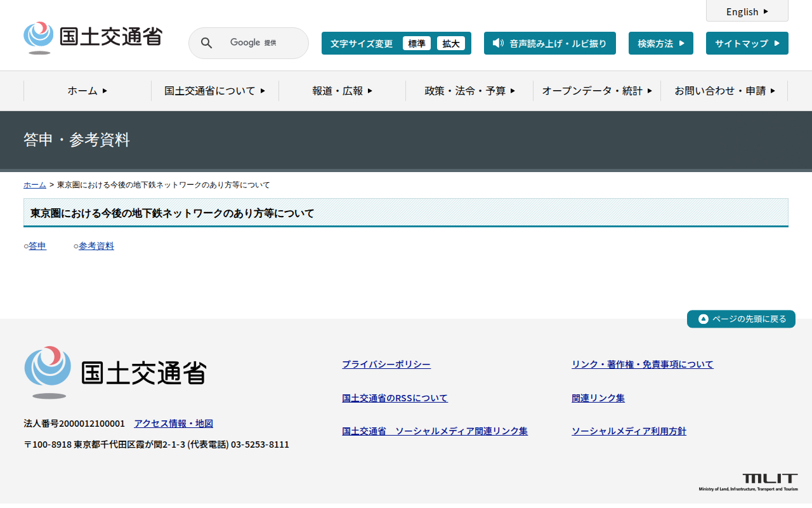Image resolution: width=812 pixels, height=508 pixels.
Task: Click the footer 国土交通省 logo
Action: [x=115, y=373]
